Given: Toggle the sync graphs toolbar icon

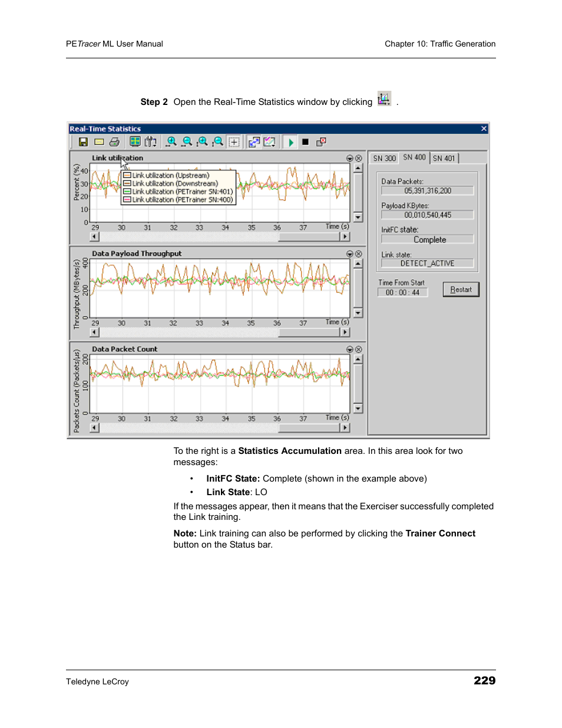Looking at the screenshot, I should point(254,142).
